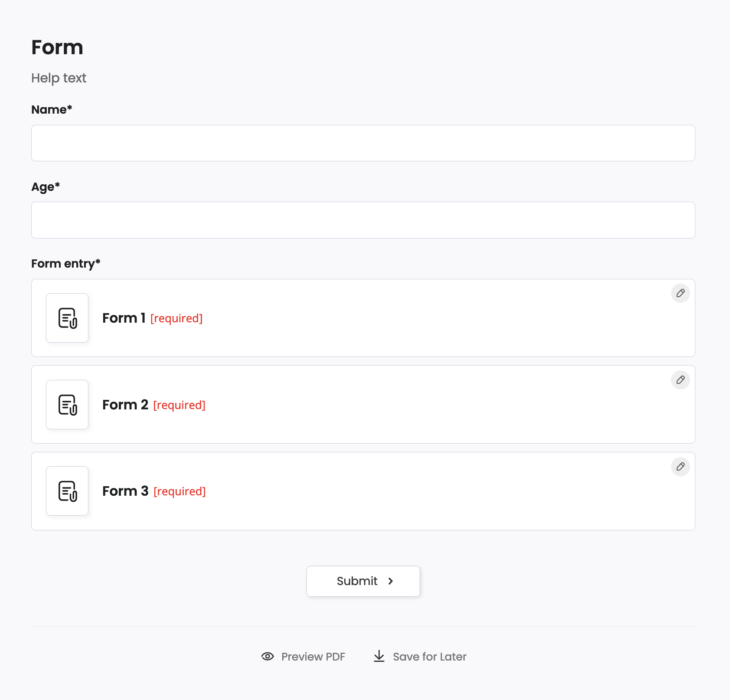Select the Form 2 document attachment icon

pos(67,405)
